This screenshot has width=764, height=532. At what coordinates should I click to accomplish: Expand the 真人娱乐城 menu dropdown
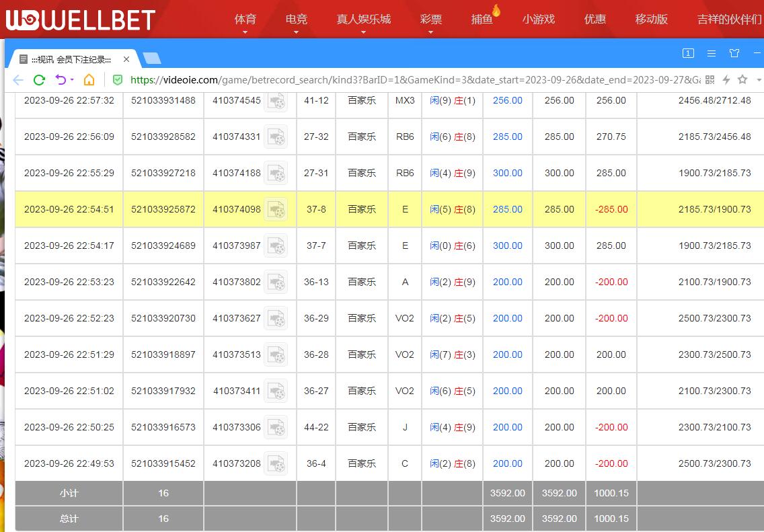point(363,20)
